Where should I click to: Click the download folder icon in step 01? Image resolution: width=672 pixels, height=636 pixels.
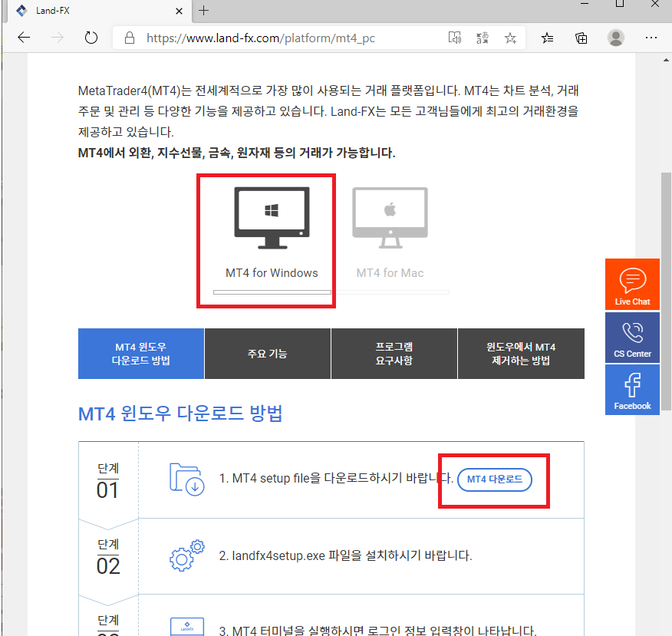pyautogui.click(x=187, y=479)
